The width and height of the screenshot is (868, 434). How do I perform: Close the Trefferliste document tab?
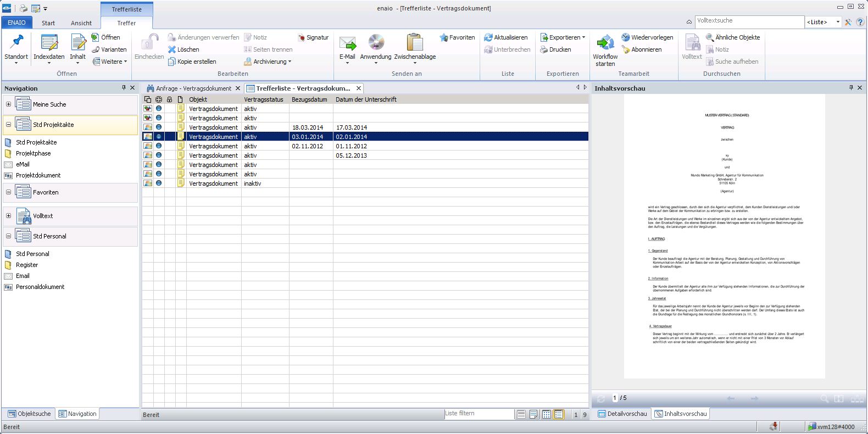[359, 88]
